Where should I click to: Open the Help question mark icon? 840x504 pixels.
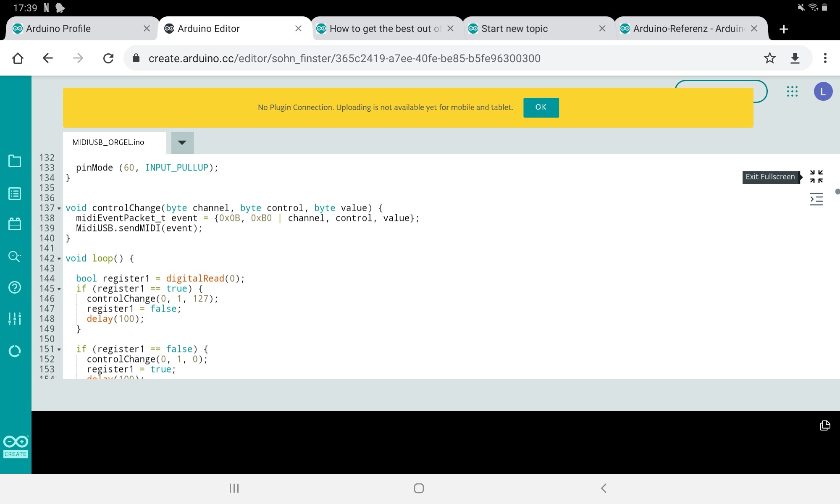coord(15,287)
